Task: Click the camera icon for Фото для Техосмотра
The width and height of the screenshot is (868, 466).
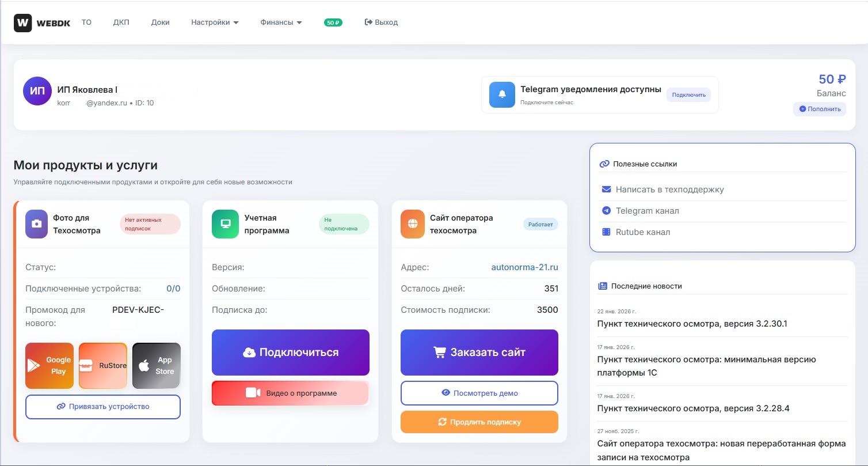Action: (x=37, y=224)
